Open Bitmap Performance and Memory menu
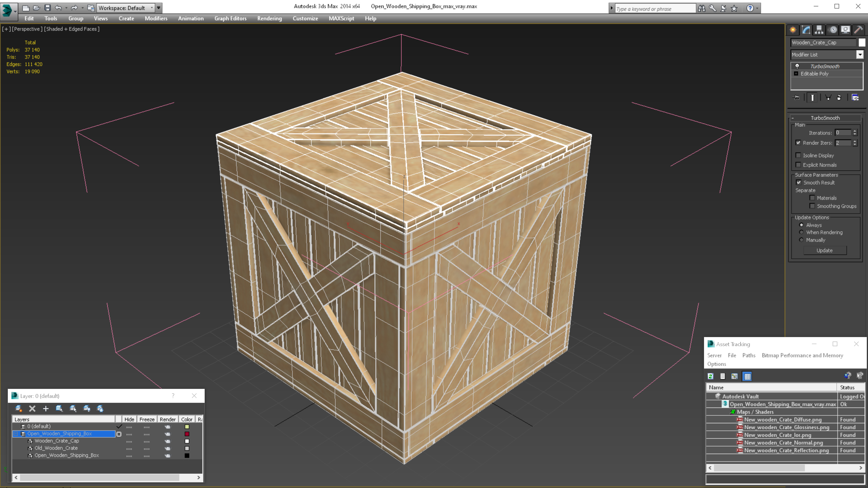The height and width of the screenshot is (488, 868). point(802,355)
